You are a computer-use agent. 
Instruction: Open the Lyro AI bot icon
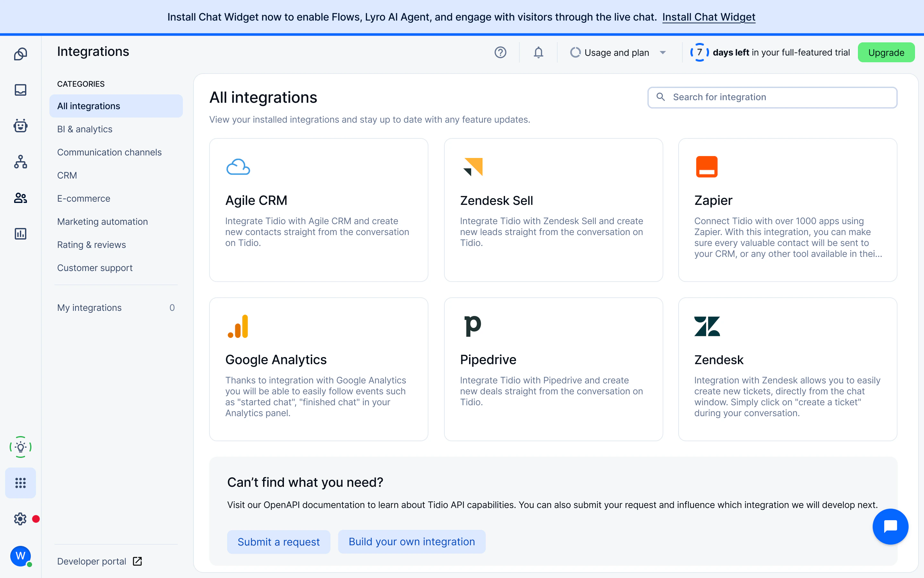point(21,126)
